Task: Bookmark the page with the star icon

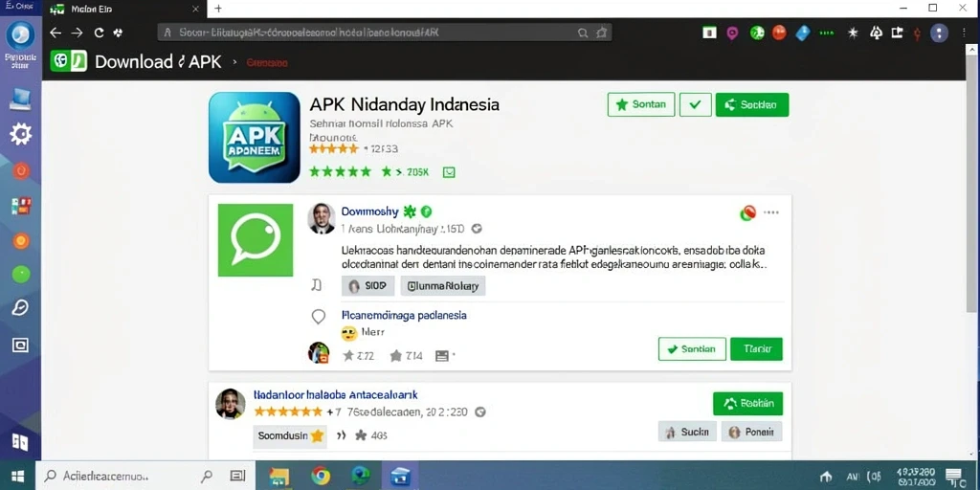Action: 601,33
